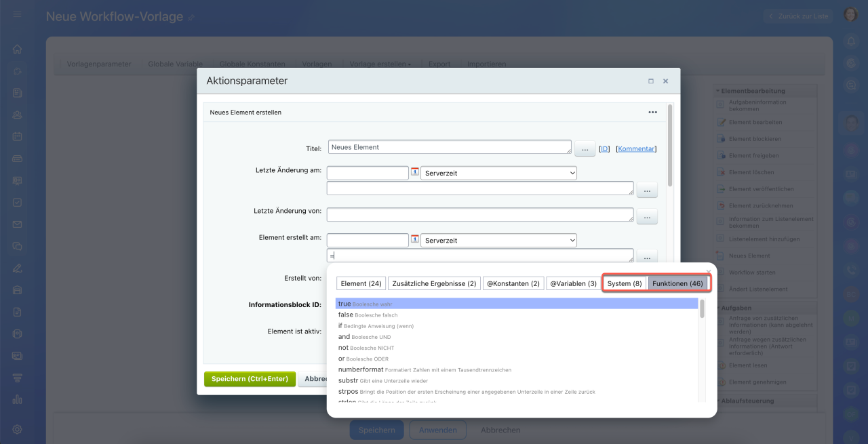Open settings gear in left sidebar
868x444 pixels.
point(17,429)
